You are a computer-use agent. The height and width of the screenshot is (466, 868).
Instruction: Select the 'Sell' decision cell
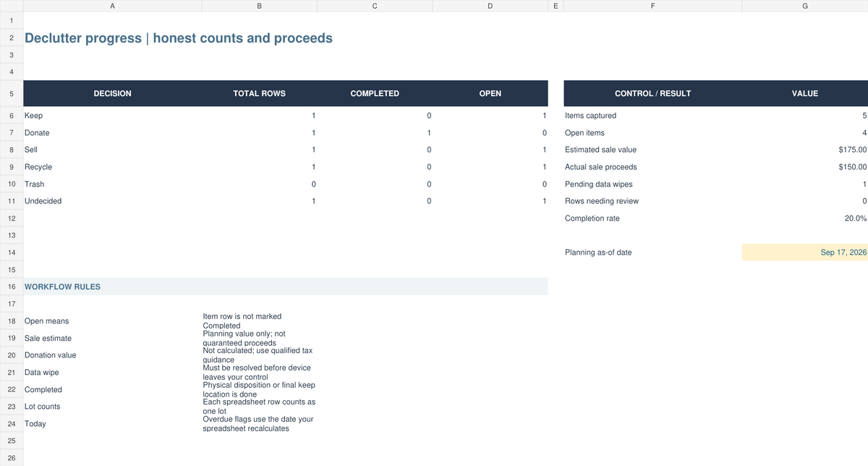click(x=112, y=150)
